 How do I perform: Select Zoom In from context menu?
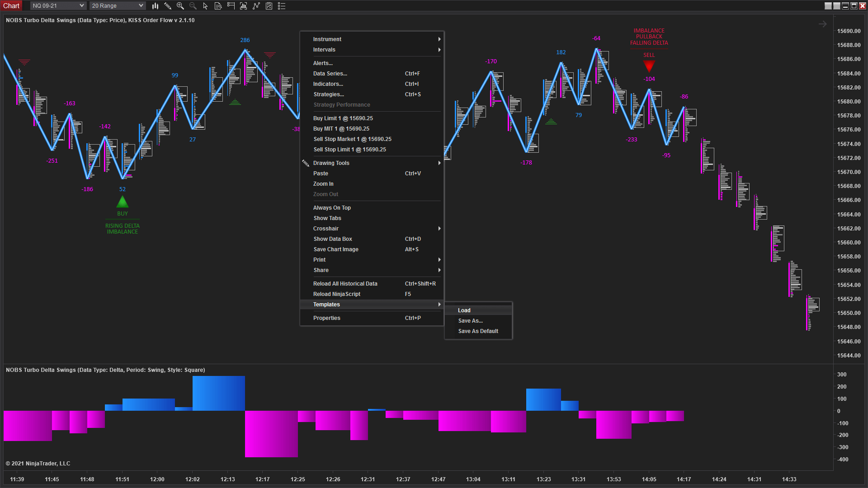click(372, 184)
